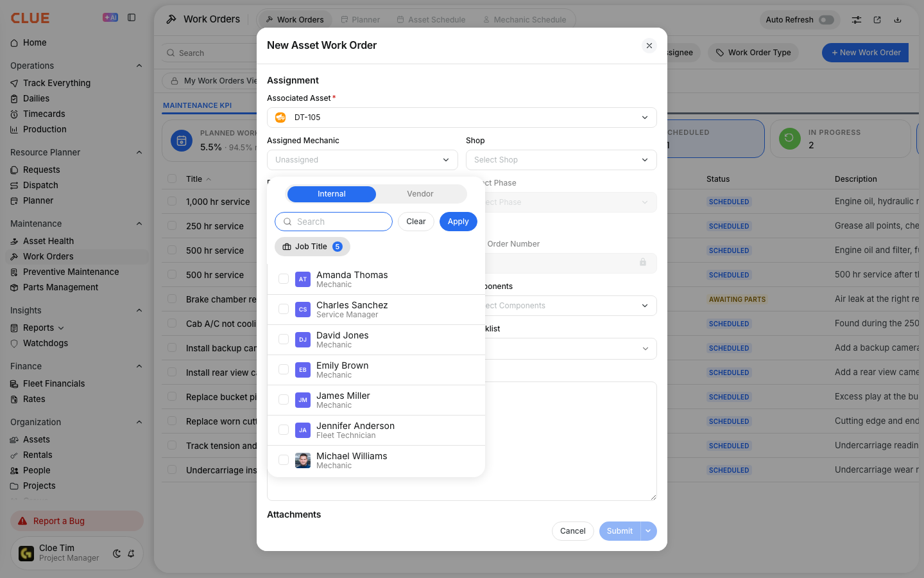The image size is (924, 578).
Task: Tick James Miller's checkbox
Action: [284, 399]
